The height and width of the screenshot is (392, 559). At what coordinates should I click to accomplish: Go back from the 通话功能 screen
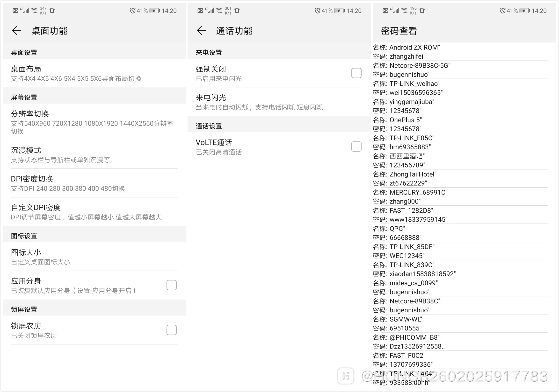201,31
